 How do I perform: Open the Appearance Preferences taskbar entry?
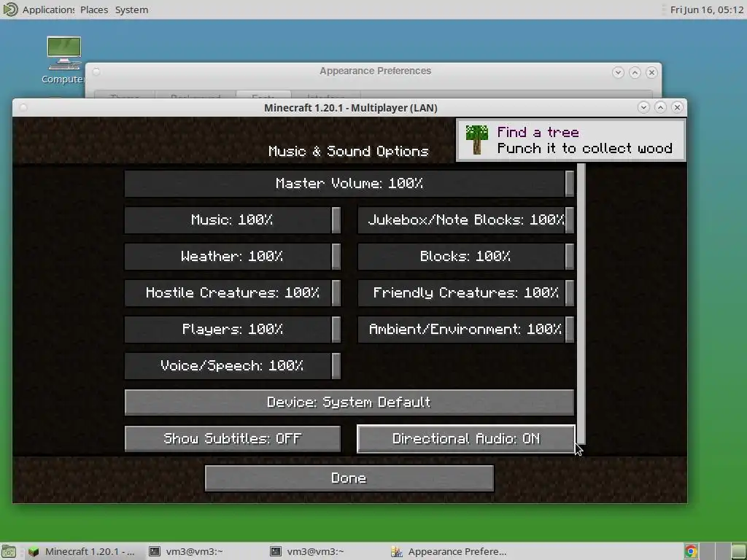[449, 551]
